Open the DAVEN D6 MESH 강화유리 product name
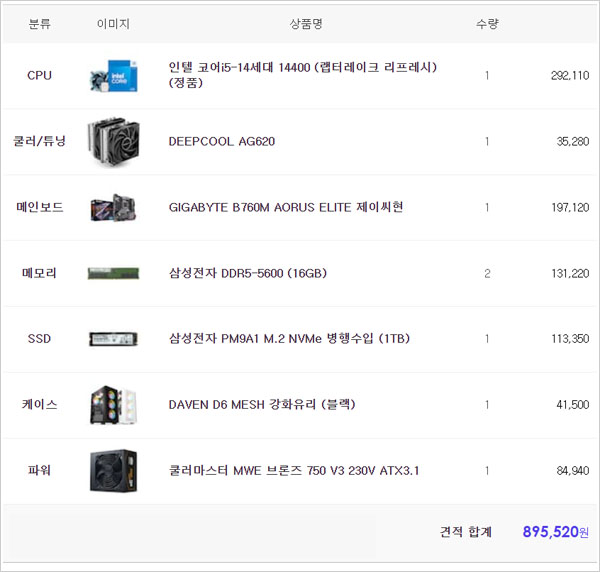 point(262,404)
